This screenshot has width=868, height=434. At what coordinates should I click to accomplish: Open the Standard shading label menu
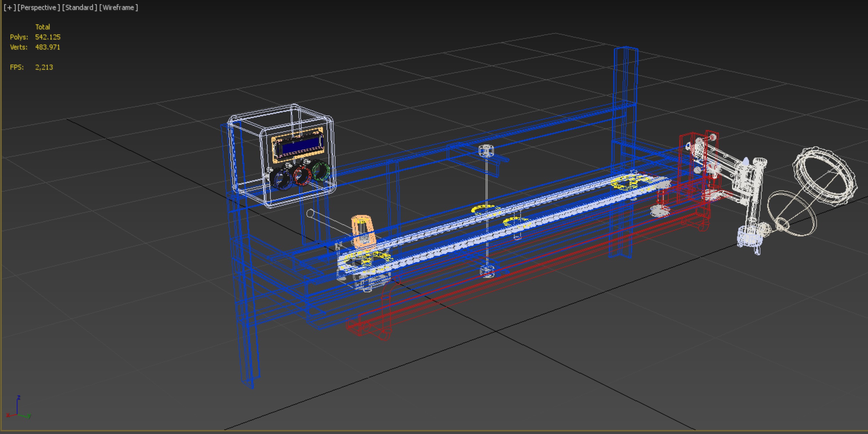click(80, 8)
